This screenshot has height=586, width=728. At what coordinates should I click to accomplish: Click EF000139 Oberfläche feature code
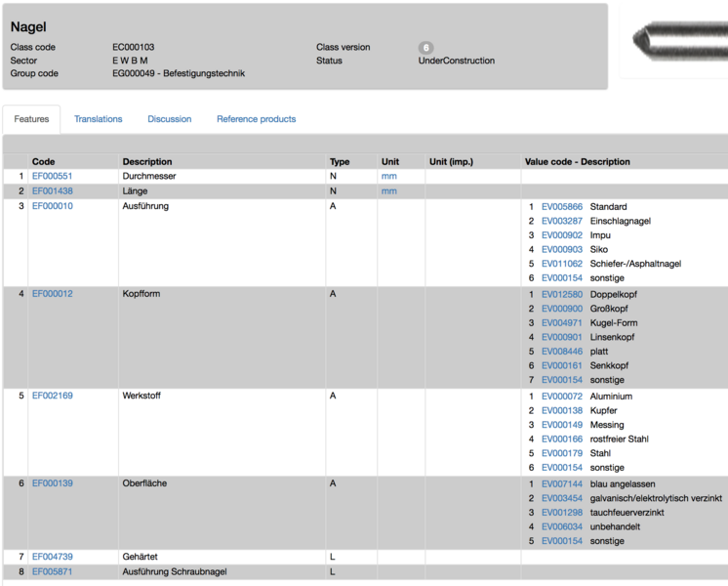(52, 483)
